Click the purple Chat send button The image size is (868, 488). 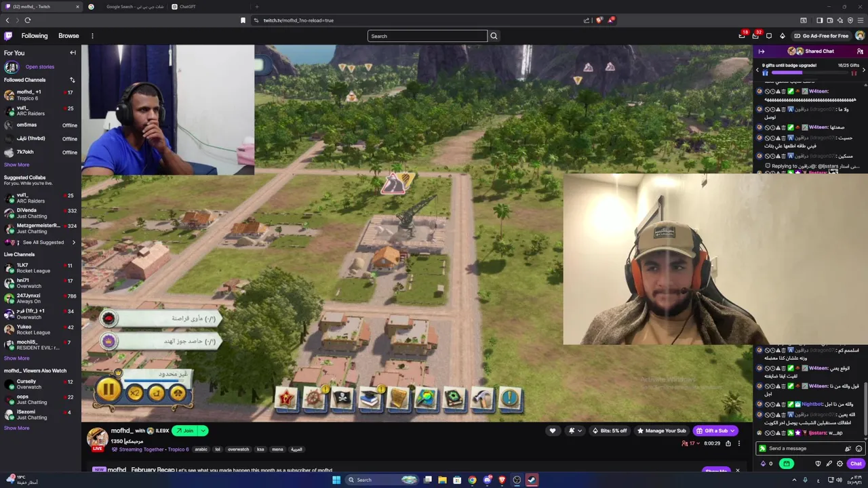856,464
